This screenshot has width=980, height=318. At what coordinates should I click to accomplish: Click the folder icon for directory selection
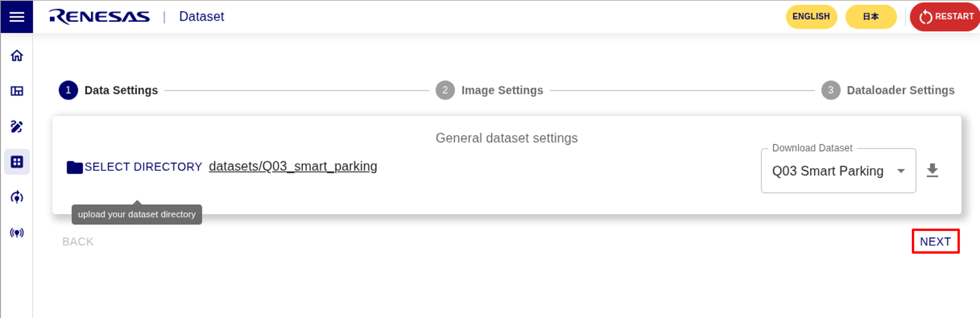[x=74, y=167]
